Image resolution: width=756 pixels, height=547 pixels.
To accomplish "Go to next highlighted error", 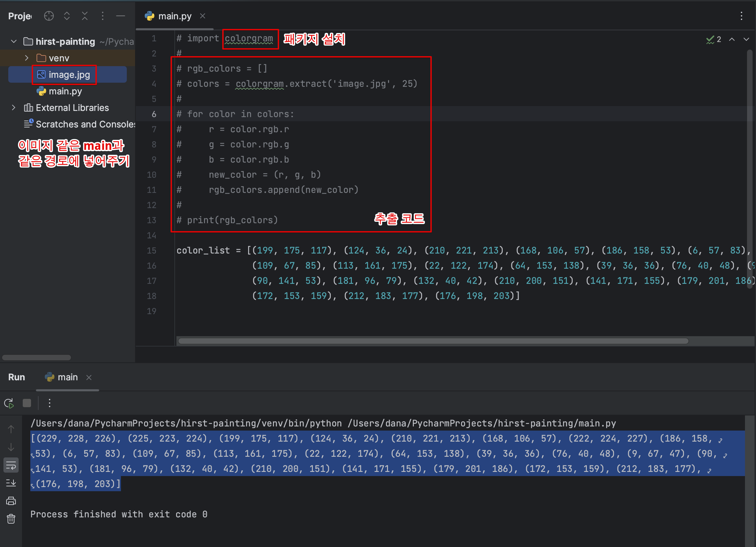I will [x=746, y=39].
